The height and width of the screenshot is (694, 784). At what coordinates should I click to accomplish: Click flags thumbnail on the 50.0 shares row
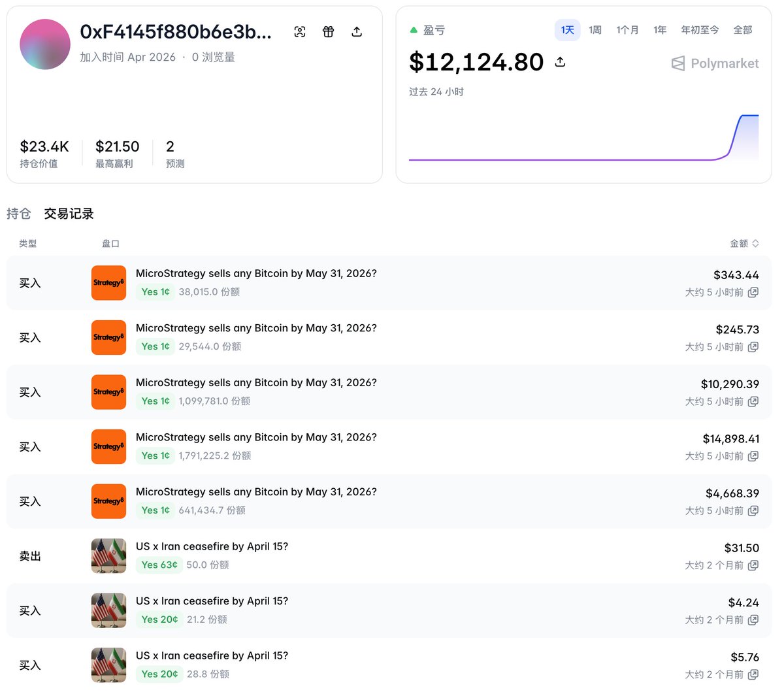pyautogui.click(x=108, y=555)
